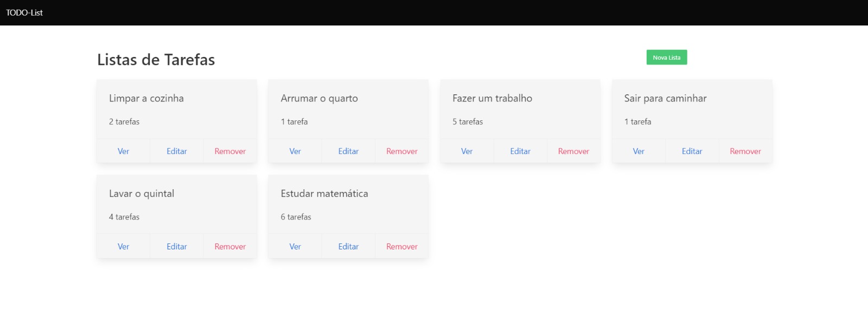868x315 pixels.
Task: Editar the Arrumar o quarto list
Action: [348, 151]
